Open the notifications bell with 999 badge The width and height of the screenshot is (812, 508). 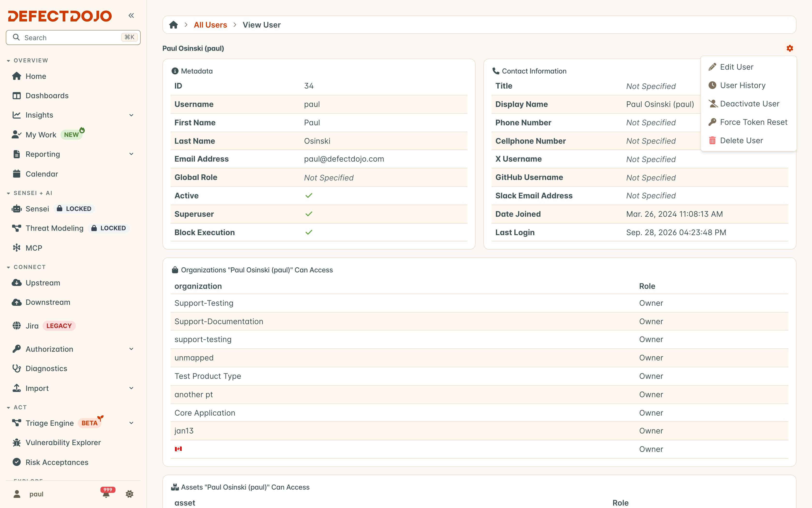pos(107,493)
